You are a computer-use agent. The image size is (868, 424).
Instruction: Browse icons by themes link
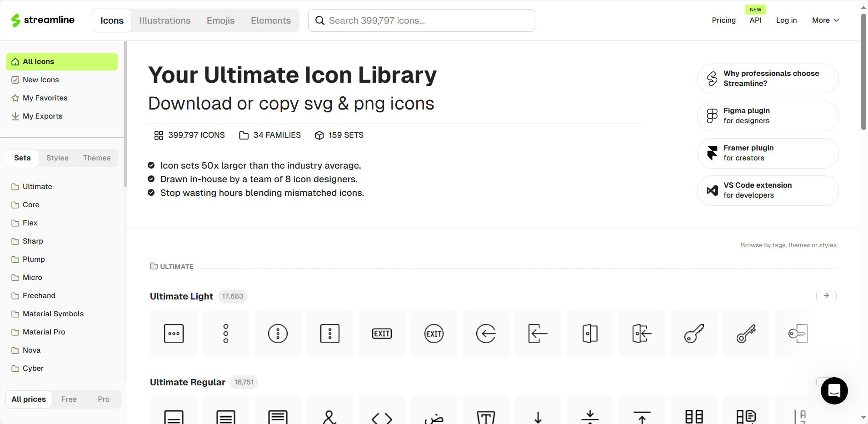pos(799,245)
